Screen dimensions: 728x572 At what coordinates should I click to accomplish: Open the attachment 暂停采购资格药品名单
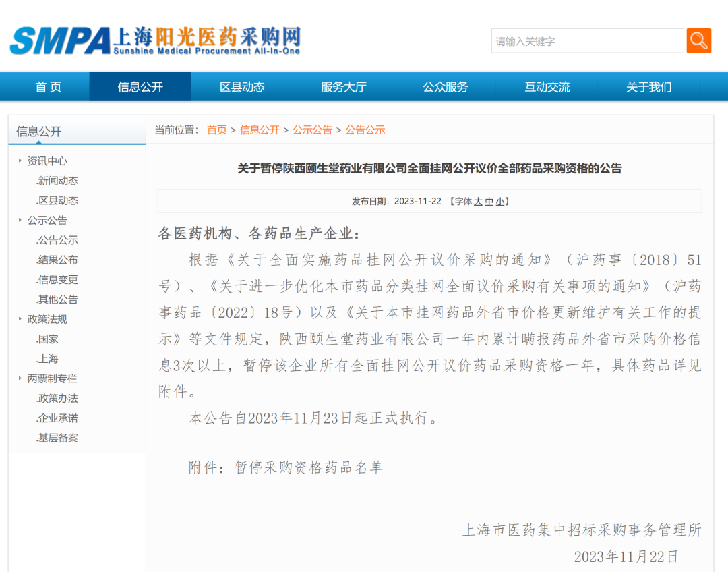309,467
